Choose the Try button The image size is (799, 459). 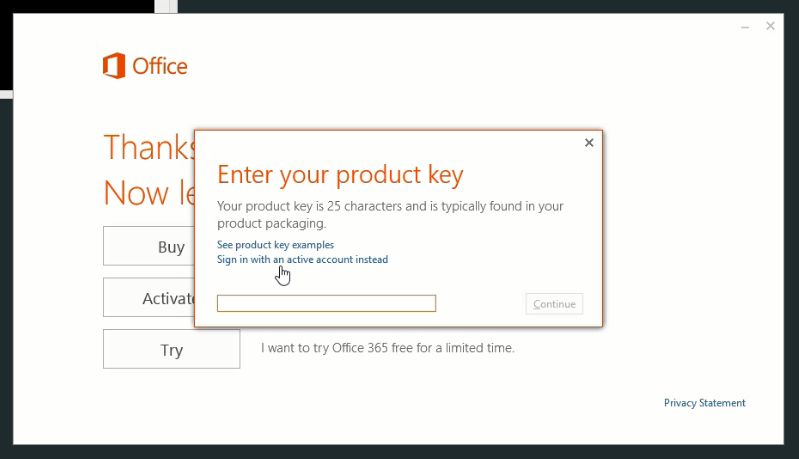tap(171, 349)
